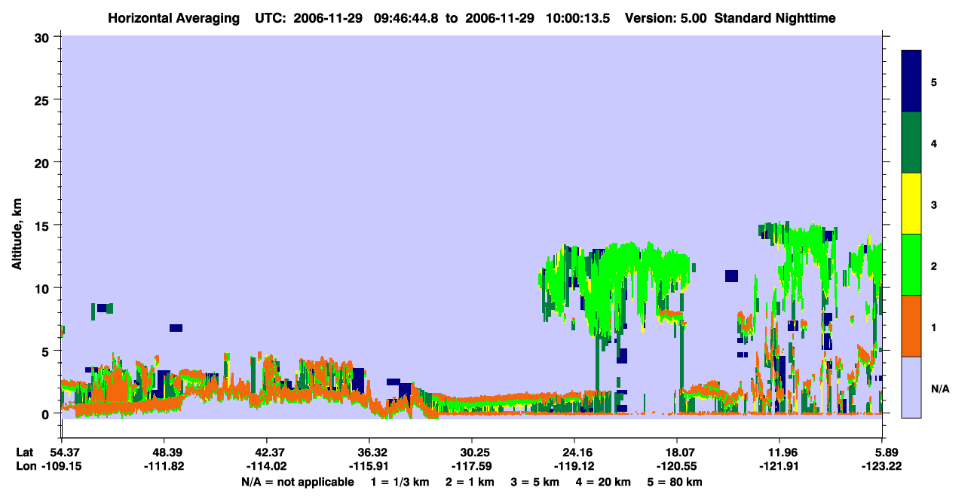
Task: Click the 'Lon' row label
Action: 25,467
